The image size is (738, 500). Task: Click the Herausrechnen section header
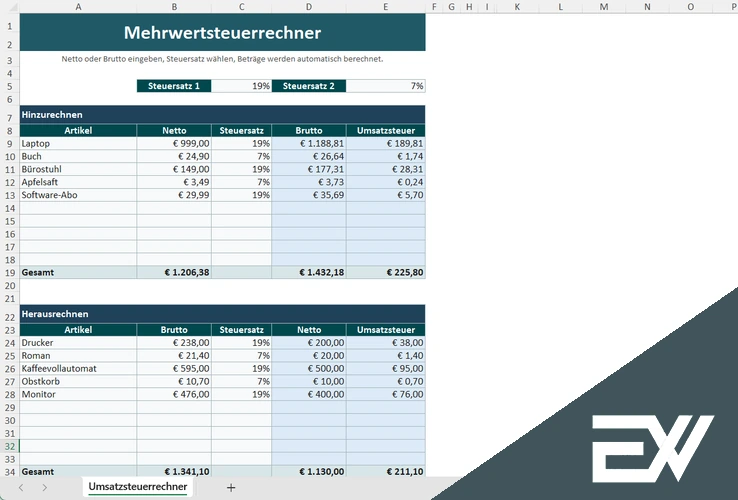pyautogui.click(x=223, y=314)
